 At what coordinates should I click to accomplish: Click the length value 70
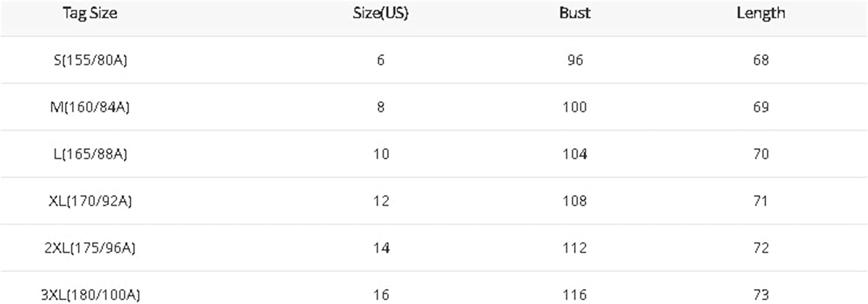click(760, 154)
